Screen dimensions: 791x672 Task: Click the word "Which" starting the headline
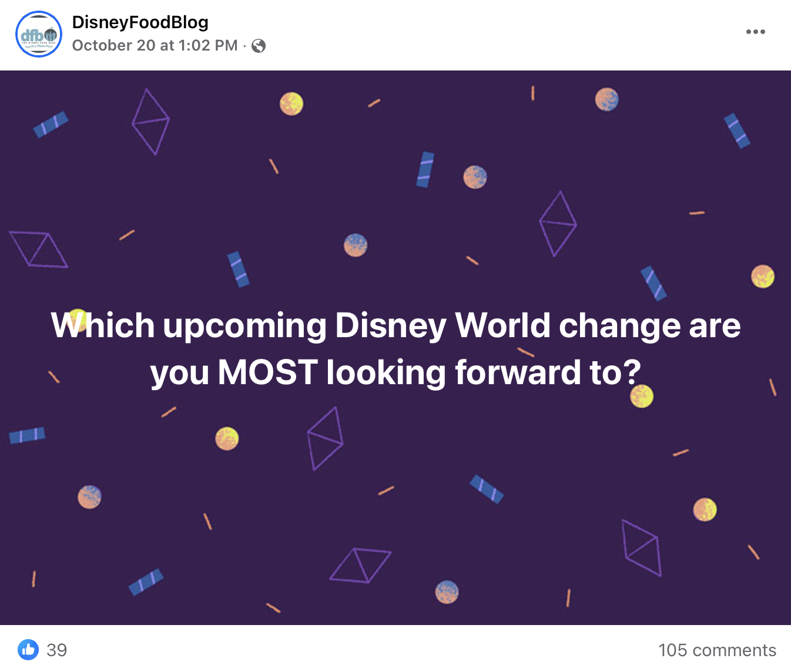103,325
